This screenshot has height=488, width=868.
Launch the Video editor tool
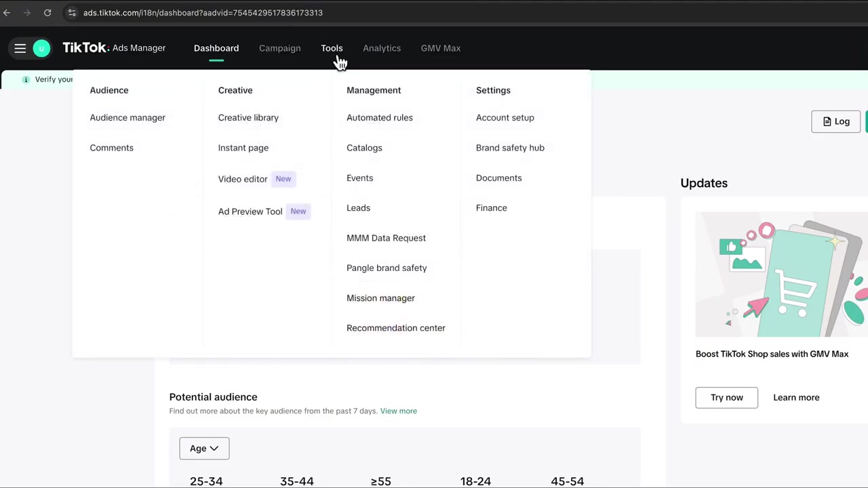(x=243, y=179)
